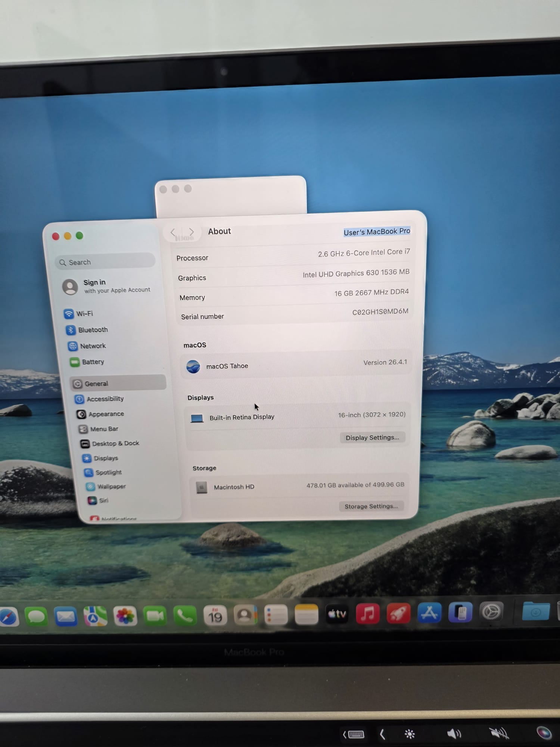560x747 pixels.
Task: Select Wi-Fi in the settings sidebar
Action: pyautogui.click(x=78, y=314)
